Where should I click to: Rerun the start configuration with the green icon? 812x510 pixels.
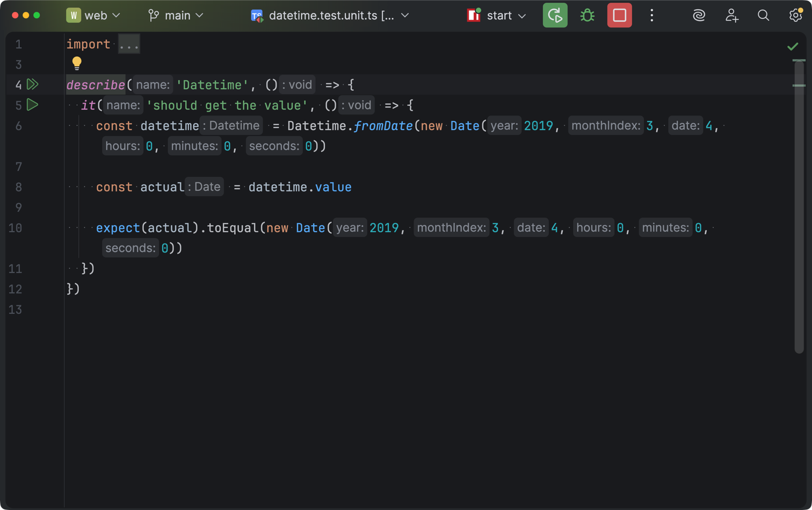tap(555, 16)
